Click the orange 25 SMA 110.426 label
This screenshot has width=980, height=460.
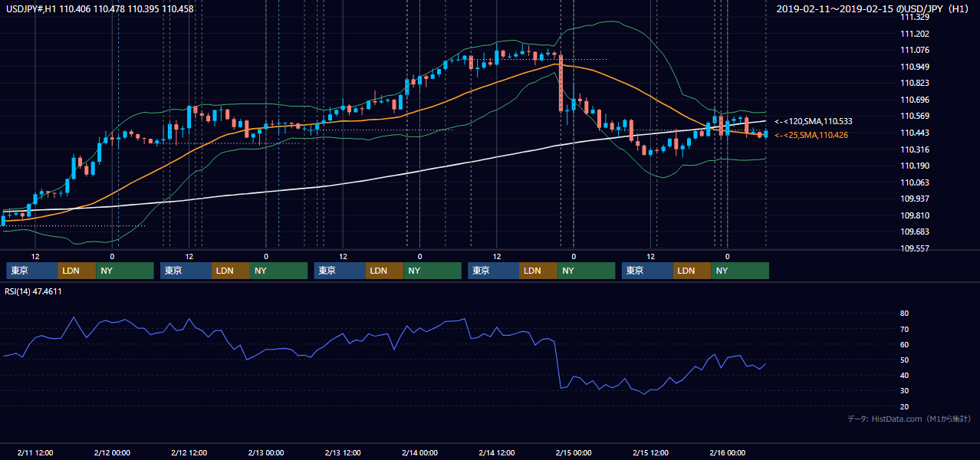click(x=811, y=135)
